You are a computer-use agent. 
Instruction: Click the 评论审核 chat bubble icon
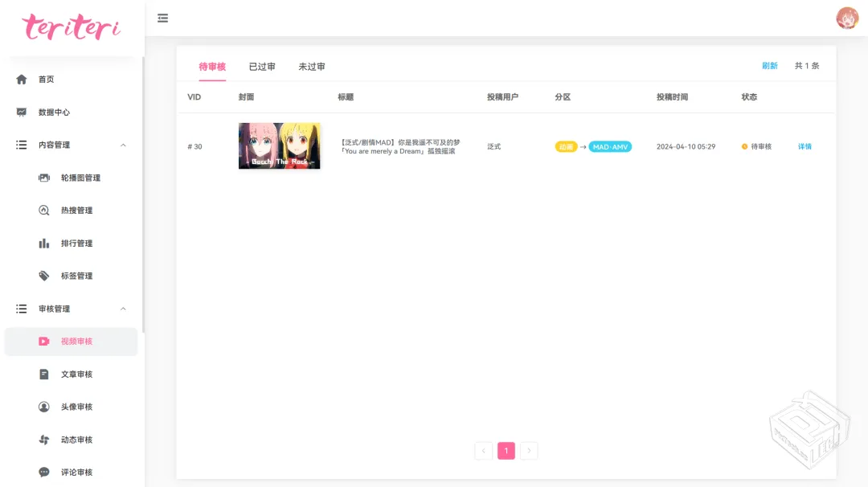[x=44, y=473]
